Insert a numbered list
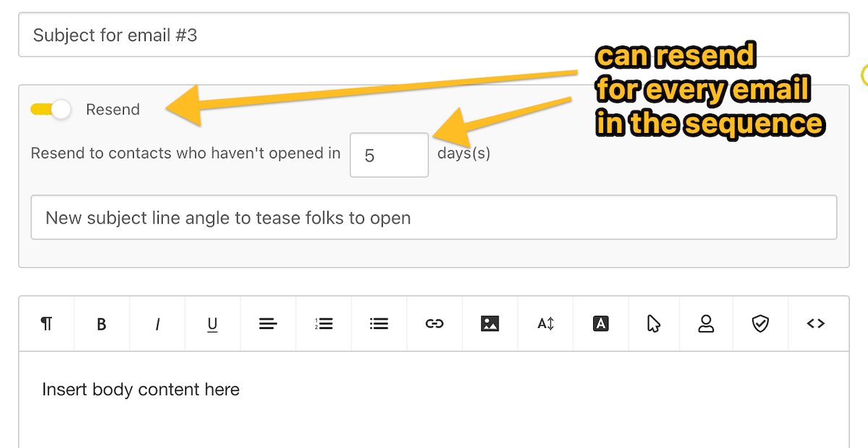868x448 pixels. (323, 324)
